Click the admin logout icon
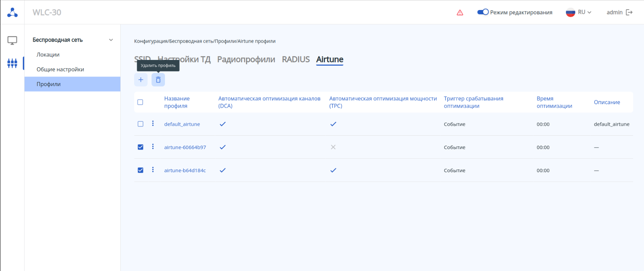The width and height of the screenshot is (644, 271). click(629, 12)
